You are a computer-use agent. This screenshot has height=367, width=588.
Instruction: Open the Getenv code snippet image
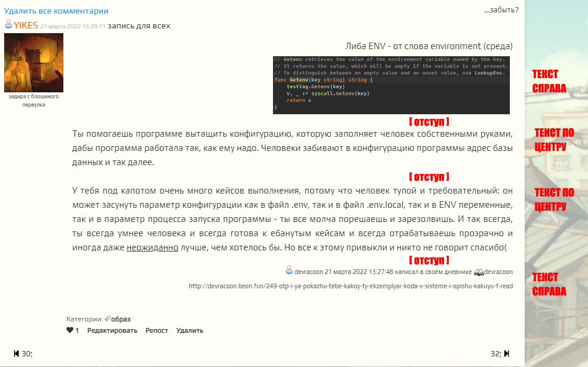[391, 85]
